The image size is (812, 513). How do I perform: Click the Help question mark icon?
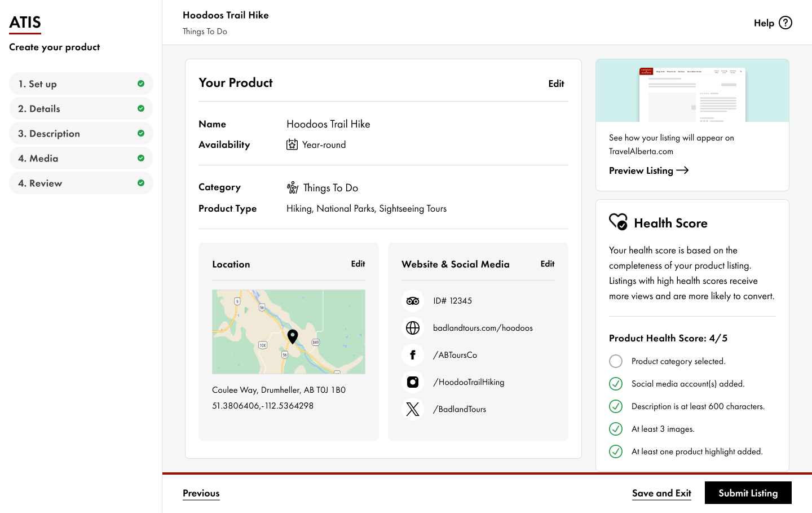785,23
